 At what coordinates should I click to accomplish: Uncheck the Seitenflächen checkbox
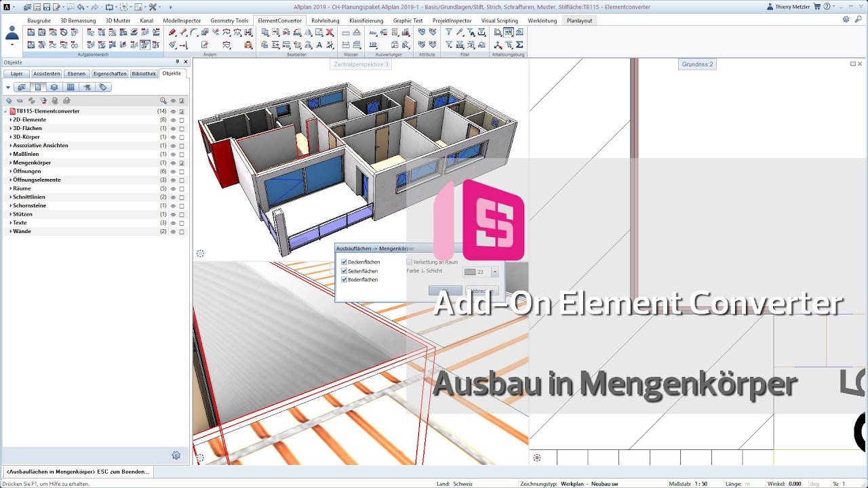(x=344, y=270)
